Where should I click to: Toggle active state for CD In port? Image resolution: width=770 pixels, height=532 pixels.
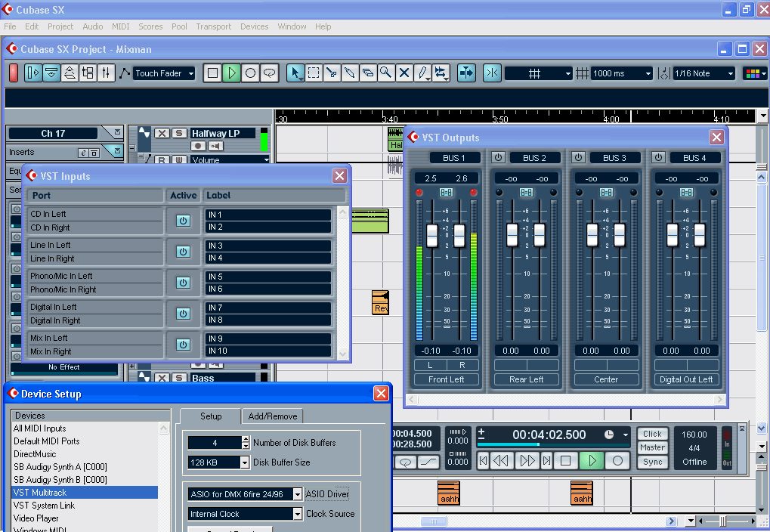point(183,221)
